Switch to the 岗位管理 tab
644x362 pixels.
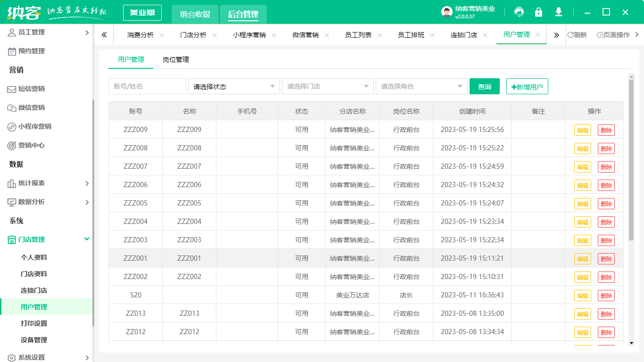coord(175,60)
